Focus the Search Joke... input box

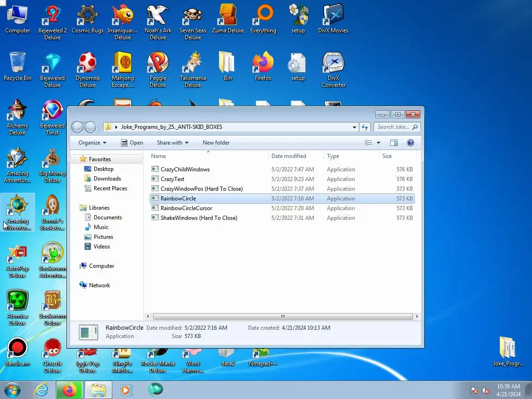coord(393,127)
